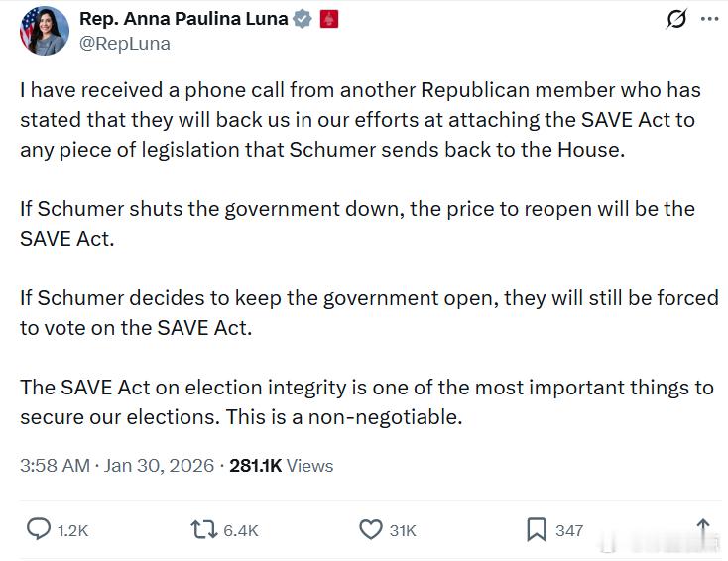Screen dimensions: 728x561
Task: Click the 347 bookmarks count
Action: pyautogui.click(x=569, y=531)
